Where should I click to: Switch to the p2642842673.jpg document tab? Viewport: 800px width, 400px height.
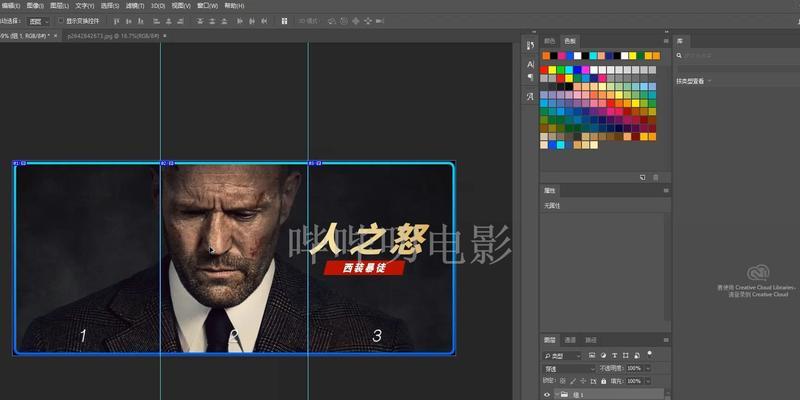click(x=112, y=36)
